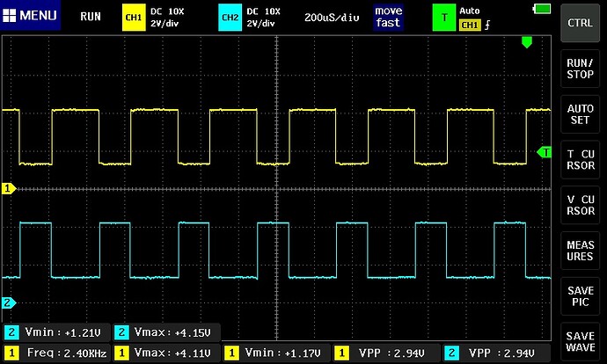The image size is (607, 364).
Task: Click the RUN/STOP button
Action: point(580,69)
